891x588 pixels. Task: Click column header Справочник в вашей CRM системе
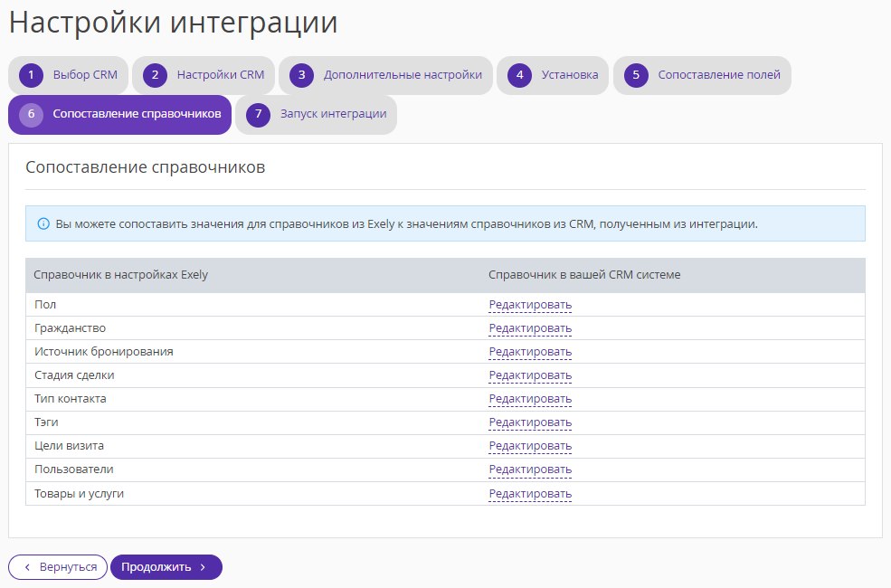[x=584, y=275]
